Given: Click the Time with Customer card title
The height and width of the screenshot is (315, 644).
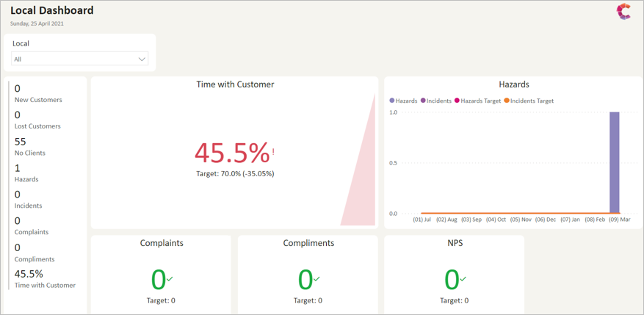Looking at the screenshot, I should (235, 84).
